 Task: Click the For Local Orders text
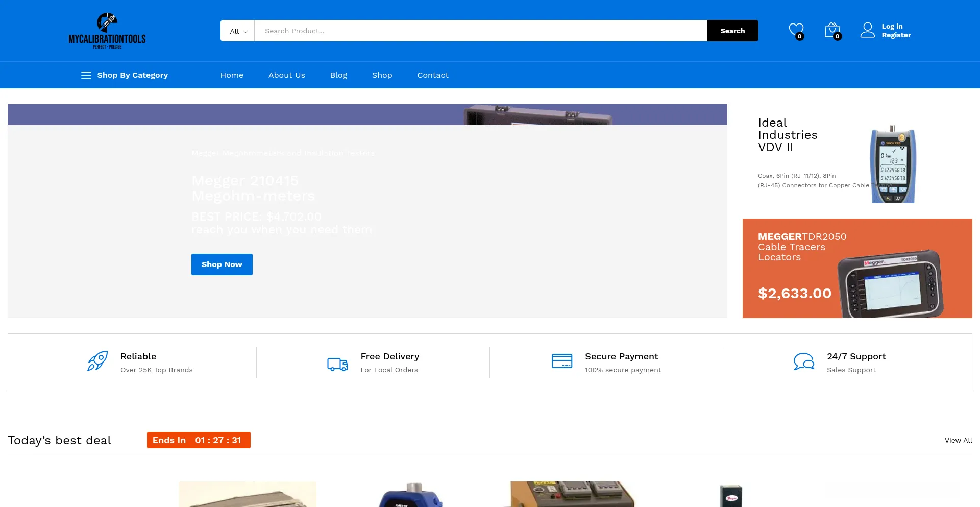pyautogui.click(x=389, y=370)
